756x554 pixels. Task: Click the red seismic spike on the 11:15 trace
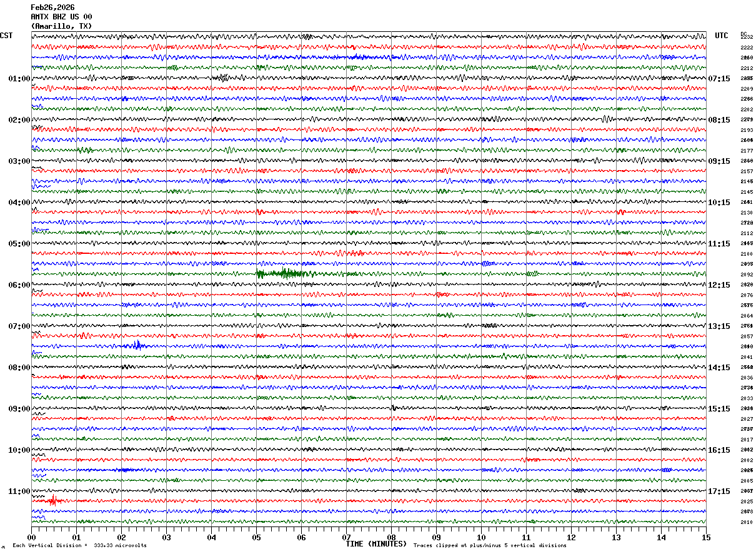pyautogui.click(x=52, y=500)
